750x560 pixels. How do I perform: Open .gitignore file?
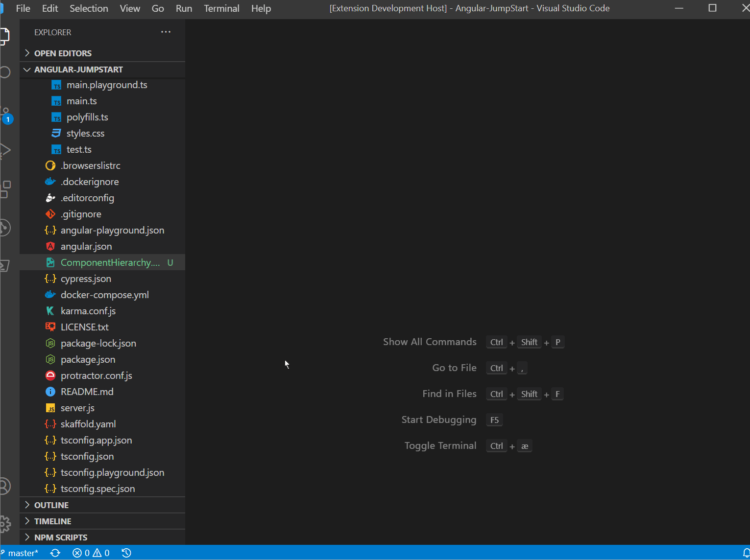(x=102, y=214)
